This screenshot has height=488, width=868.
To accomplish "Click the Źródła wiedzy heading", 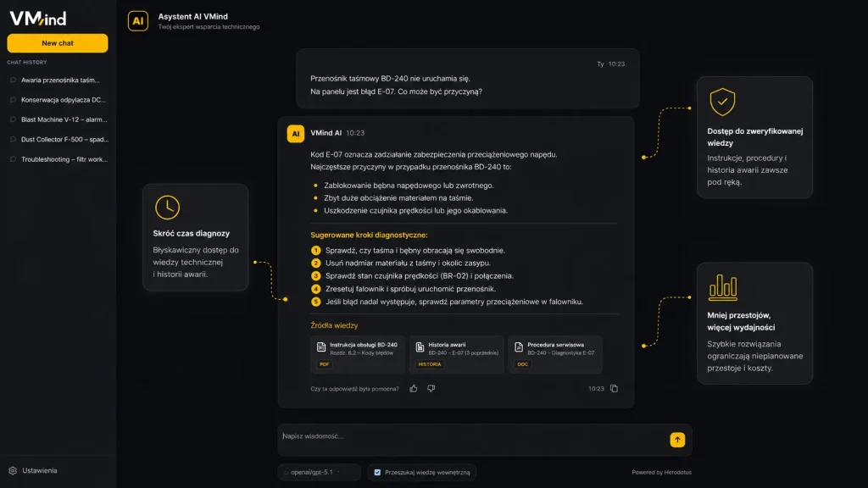I will pyautogui.click(x=334, y=325).
